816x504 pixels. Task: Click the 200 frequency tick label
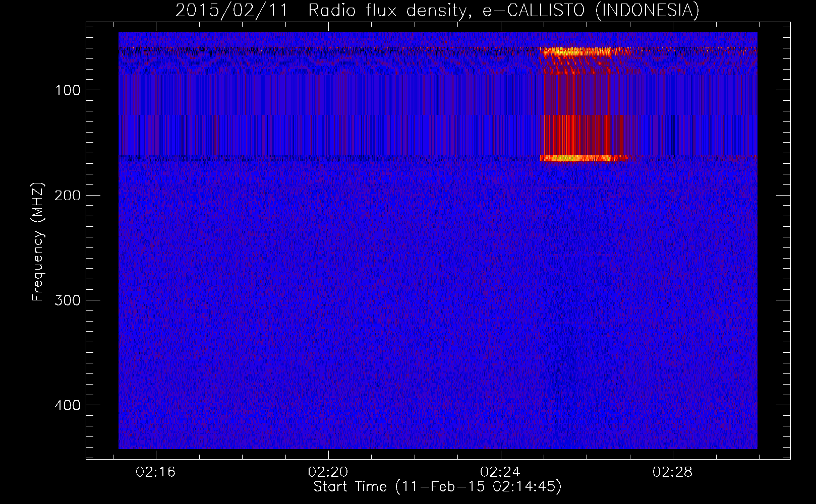[x=68, y=195]
